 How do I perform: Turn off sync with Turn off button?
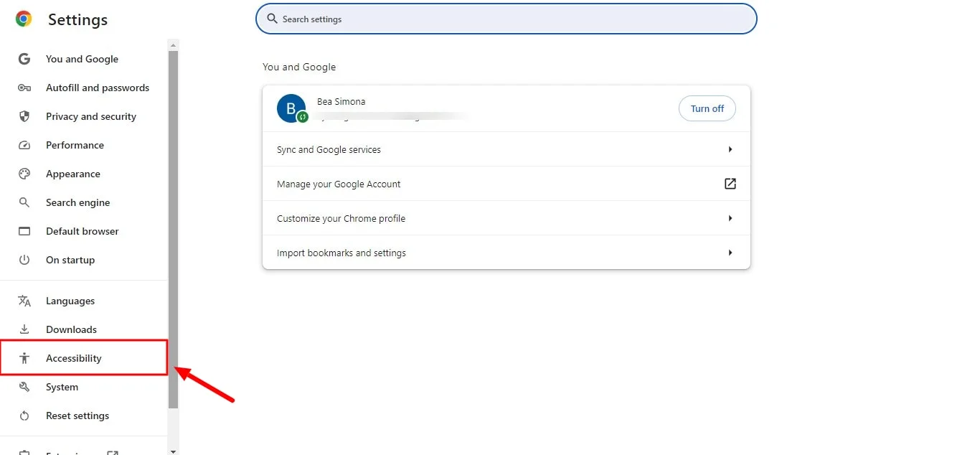pyautogui.click(x=707, y=108)
